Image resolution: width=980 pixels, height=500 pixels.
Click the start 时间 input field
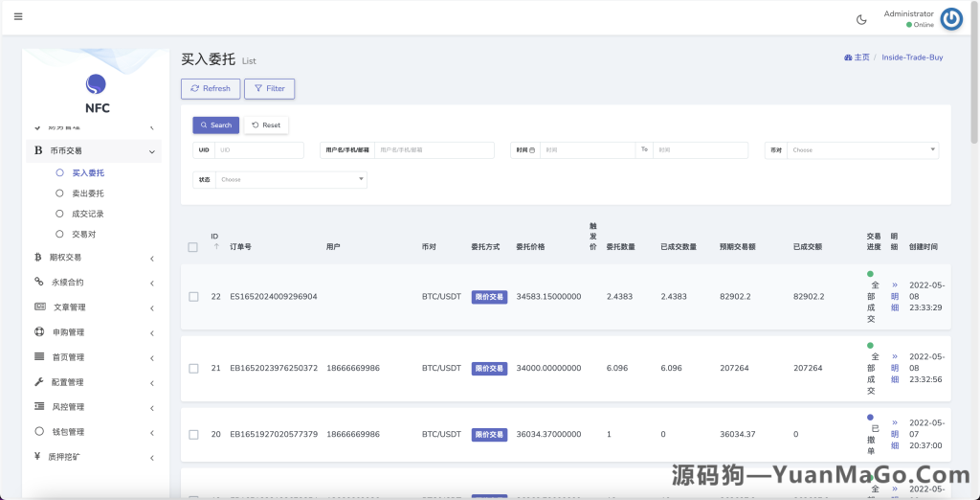coord(588,150)
